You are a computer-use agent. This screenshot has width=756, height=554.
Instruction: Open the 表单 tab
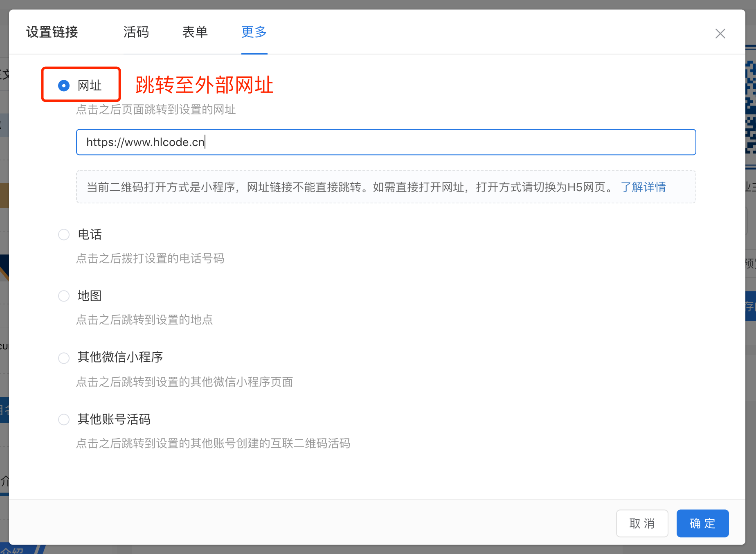point(195,32)
